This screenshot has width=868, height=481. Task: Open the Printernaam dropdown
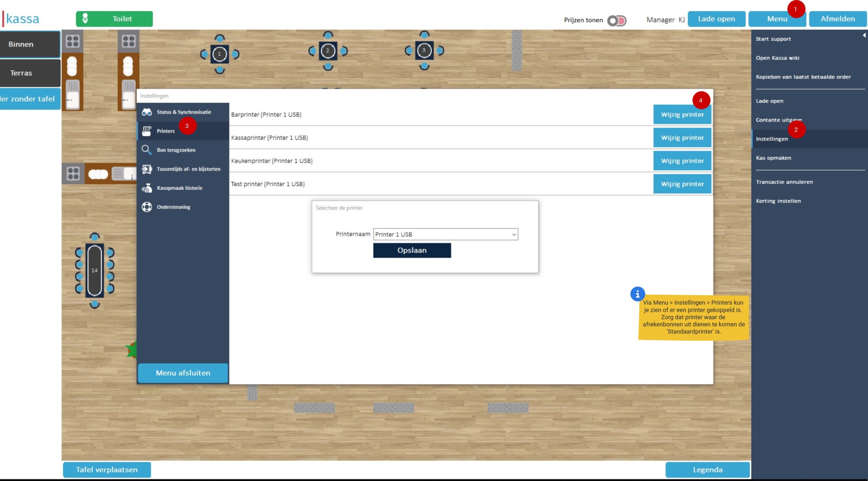[445, 234]
